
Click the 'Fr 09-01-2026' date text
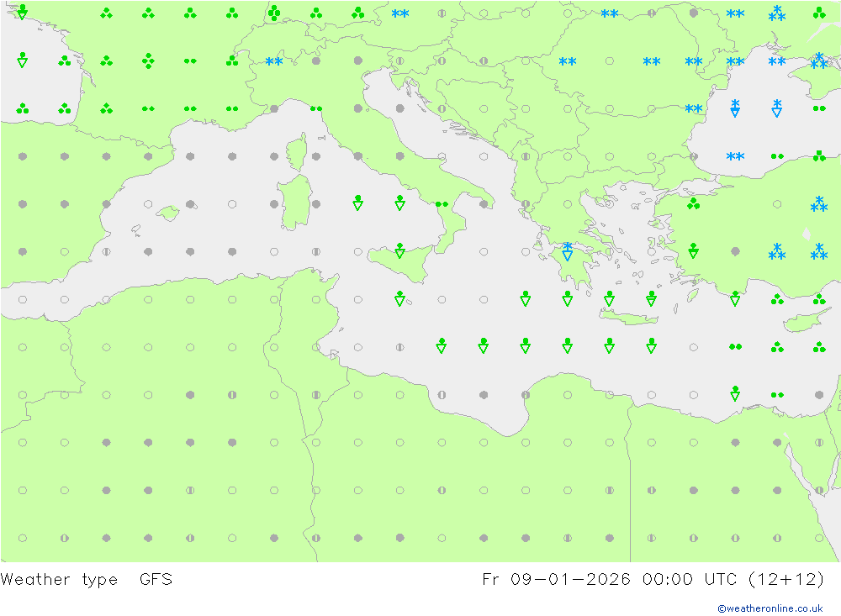[x=556, y=579]
